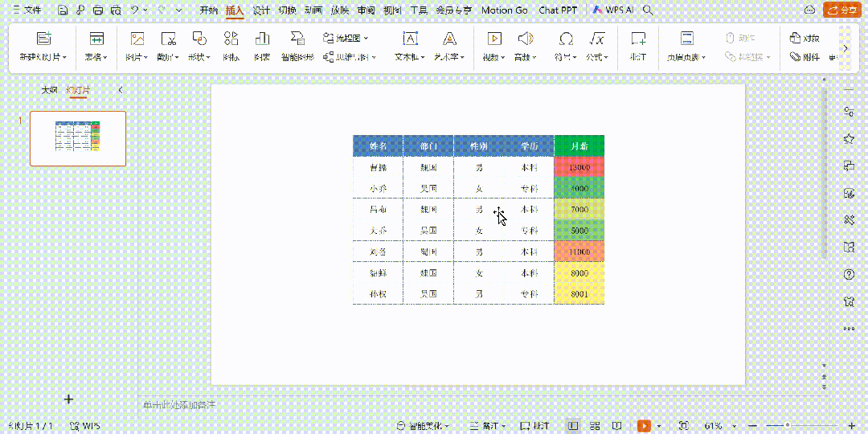The height and width of the screenshot is (434, 868).
Task: Switch to normal view icon in status bar
Action: tap(574, 426)
